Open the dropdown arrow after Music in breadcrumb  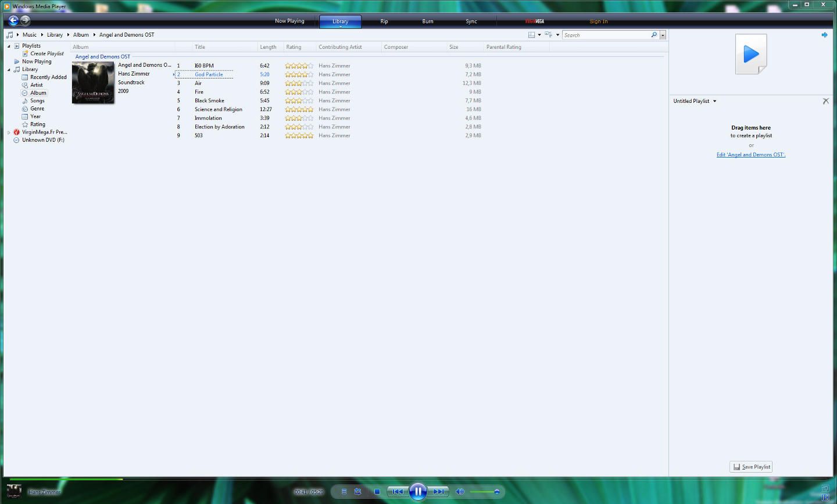pos(42,35)
